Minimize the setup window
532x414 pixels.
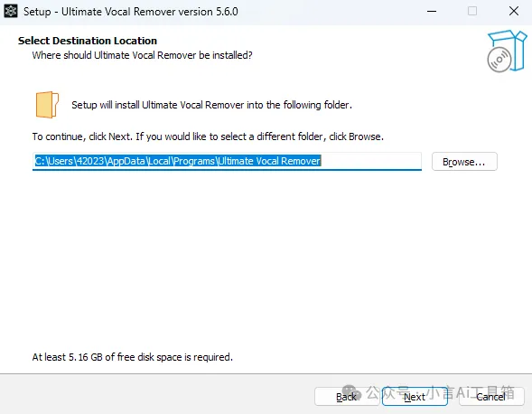(432, 11)
